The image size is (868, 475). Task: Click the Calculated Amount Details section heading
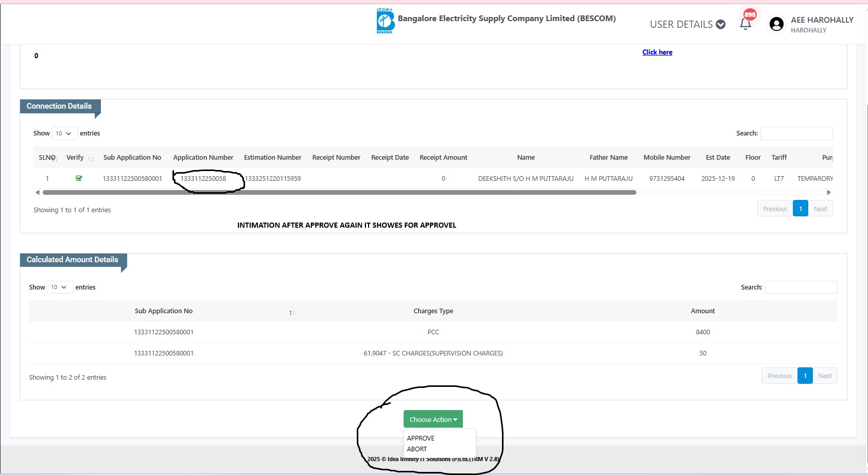tap(73, 260)
